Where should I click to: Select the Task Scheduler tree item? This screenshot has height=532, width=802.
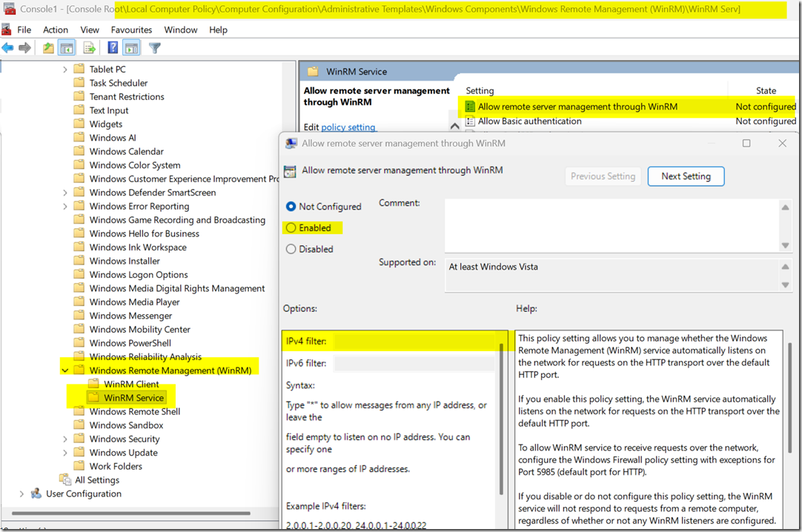point(118,83)
